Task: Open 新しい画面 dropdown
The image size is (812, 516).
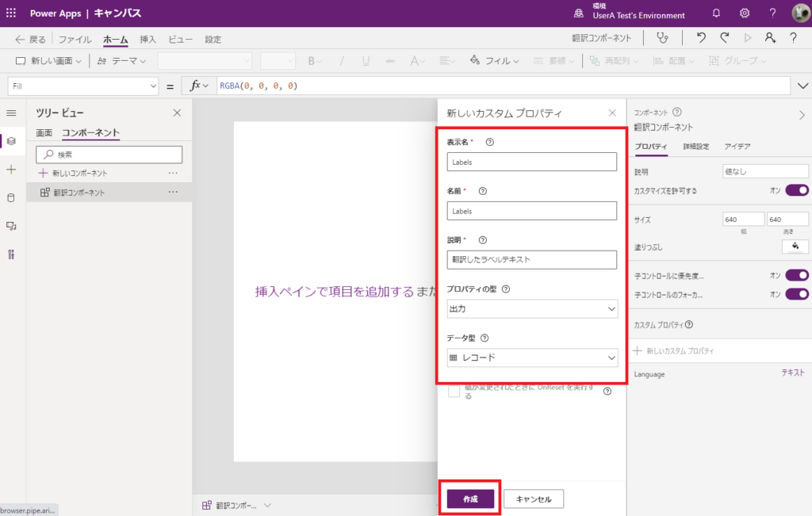Action: point(49,61)
